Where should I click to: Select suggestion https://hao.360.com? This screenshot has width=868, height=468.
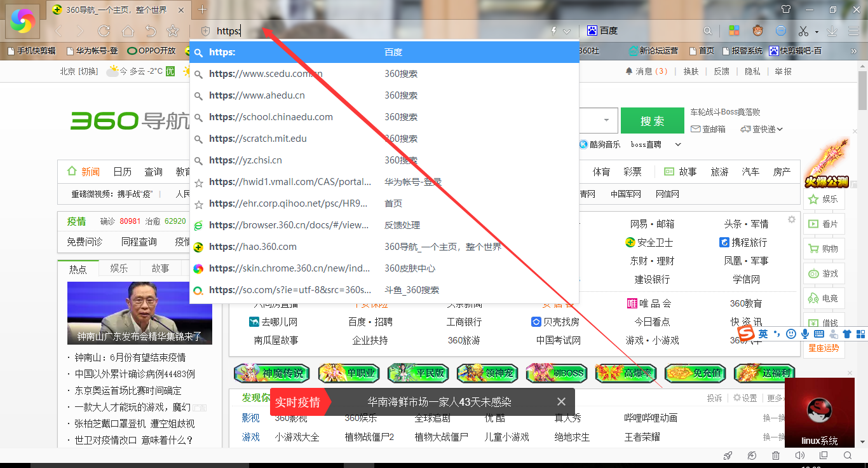pyautogui.click(x=384, y=247)
